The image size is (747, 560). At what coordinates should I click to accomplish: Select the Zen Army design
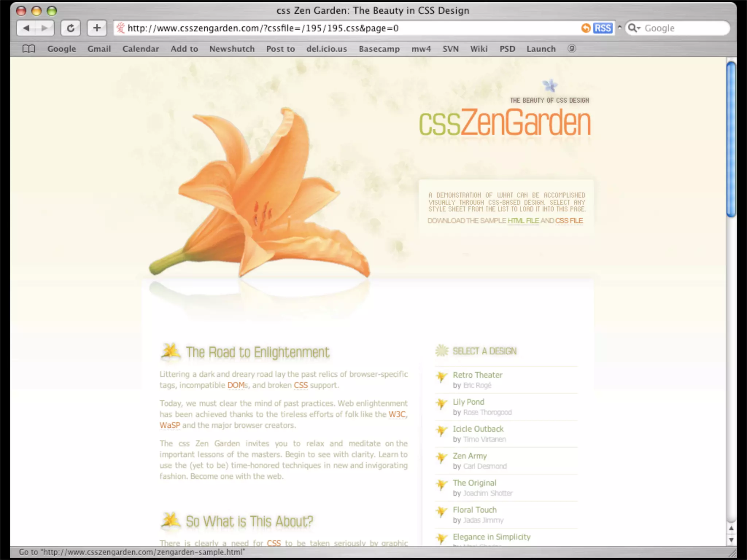tap(469, 456)
